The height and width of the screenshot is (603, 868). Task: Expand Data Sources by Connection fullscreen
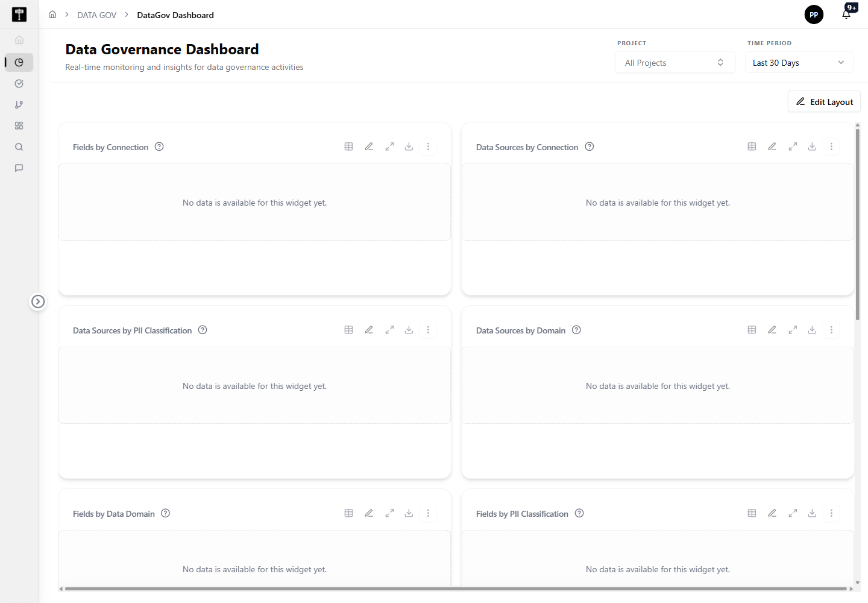click(x=793, y=147)
